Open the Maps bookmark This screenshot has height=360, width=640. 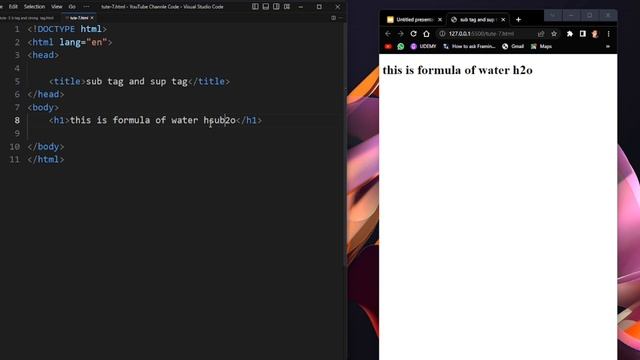[541, 47]
